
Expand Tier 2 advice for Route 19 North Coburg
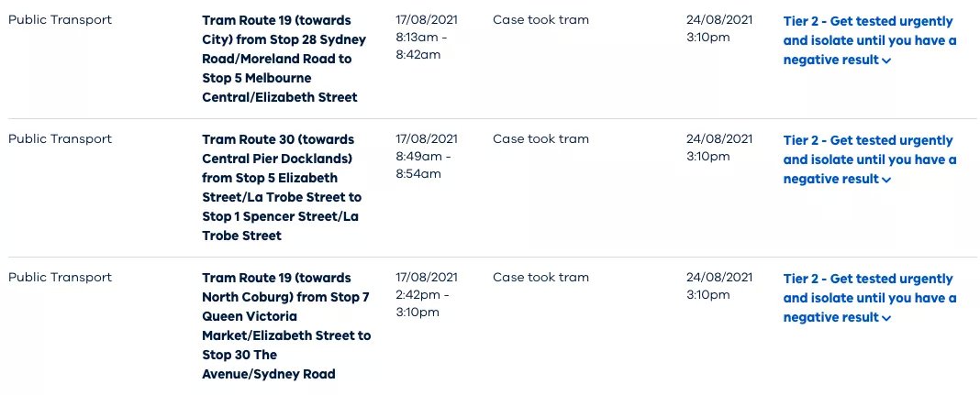869,298
